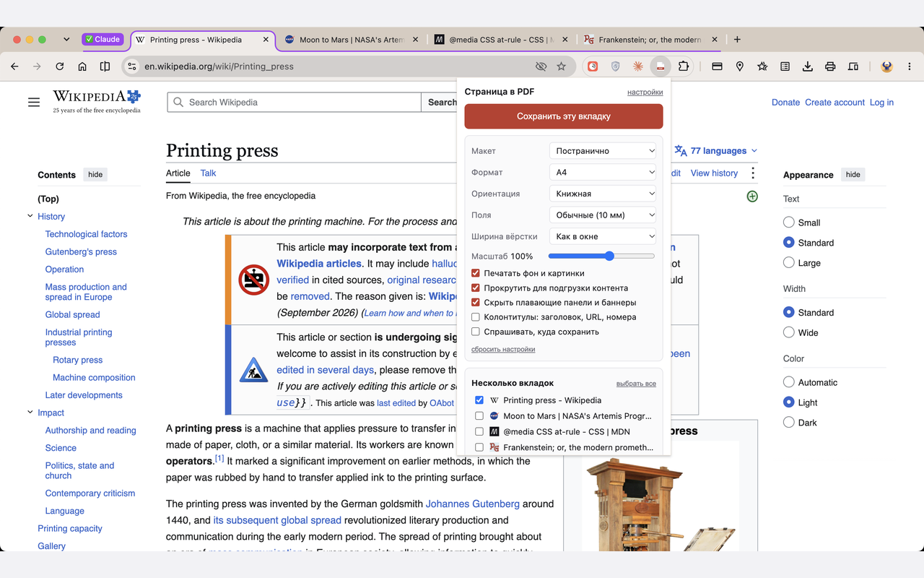Go to the home page icon
The height and width of the screenshot is (578, 924).
(82, 66)
